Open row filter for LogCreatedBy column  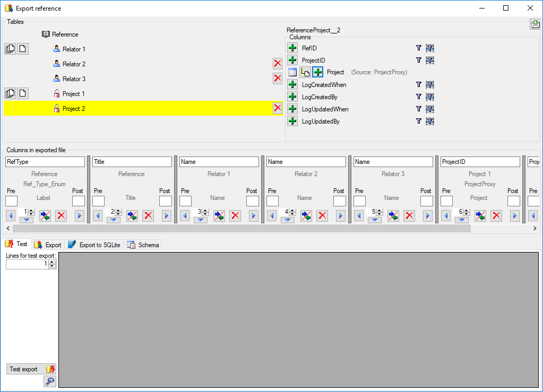pos(430,97)
